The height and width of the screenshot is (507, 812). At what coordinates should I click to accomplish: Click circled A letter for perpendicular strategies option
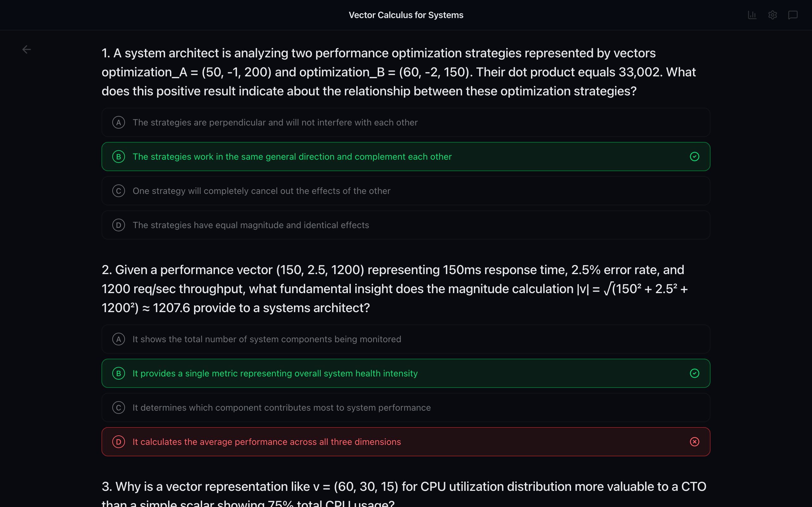point(118,122)
